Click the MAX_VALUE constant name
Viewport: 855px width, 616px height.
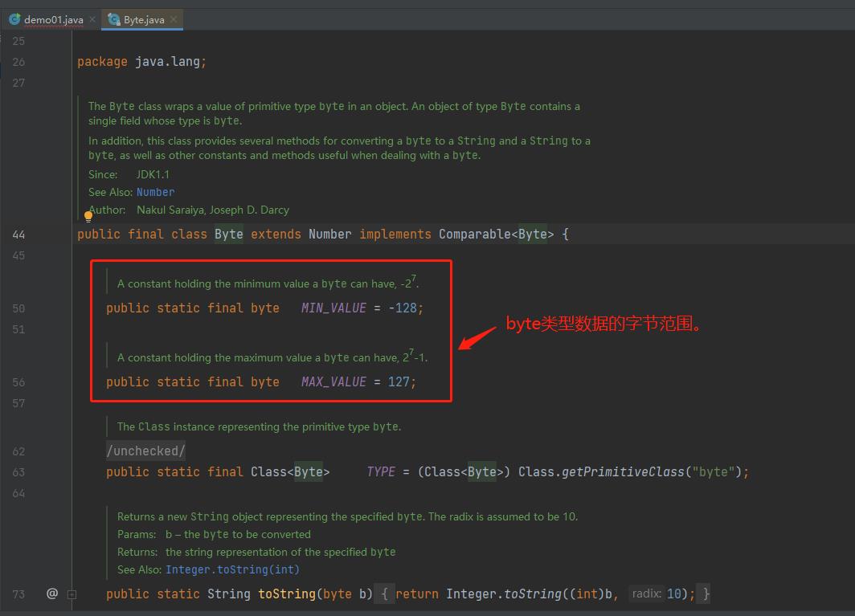coord(333,382)
